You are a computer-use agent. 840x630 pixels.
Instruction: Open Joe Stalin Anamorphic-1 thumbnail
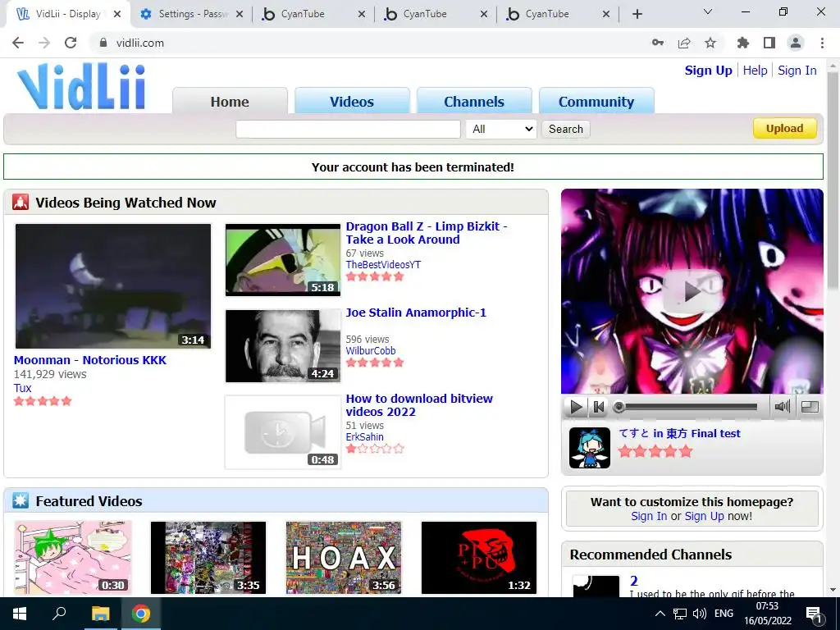click(x=283, y=346)
